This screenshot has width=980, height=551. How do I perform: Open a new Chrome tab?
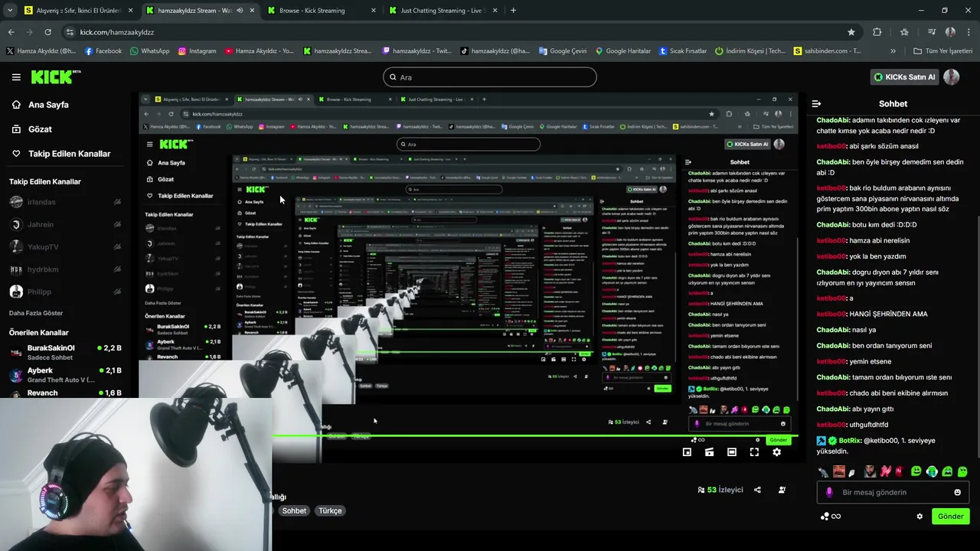[513, 11]
